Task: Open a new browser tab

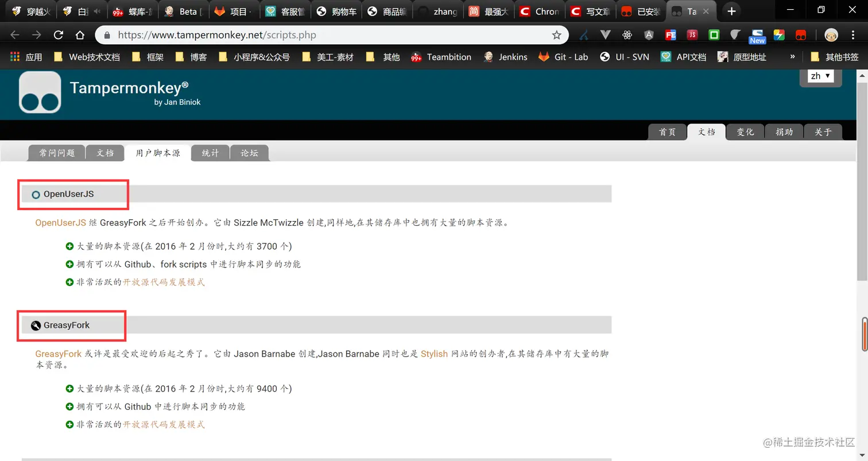Action: point(731,11)
